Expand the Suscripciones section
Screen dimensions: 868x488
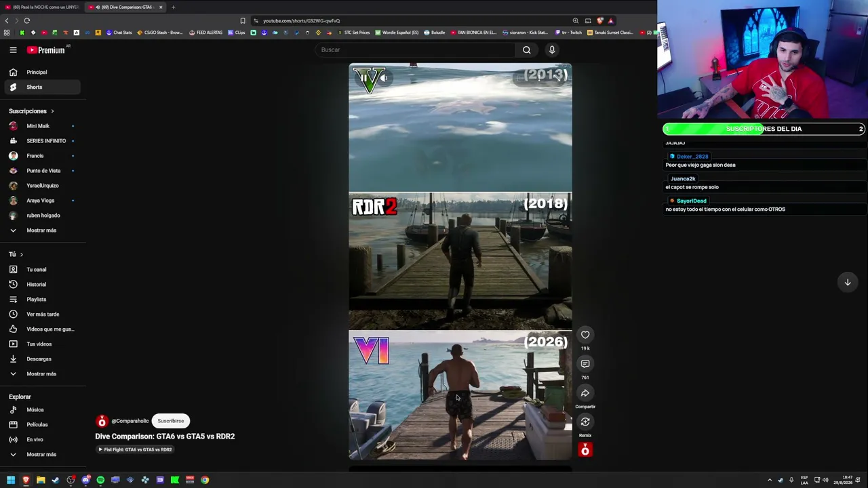[x=31, y=111]
